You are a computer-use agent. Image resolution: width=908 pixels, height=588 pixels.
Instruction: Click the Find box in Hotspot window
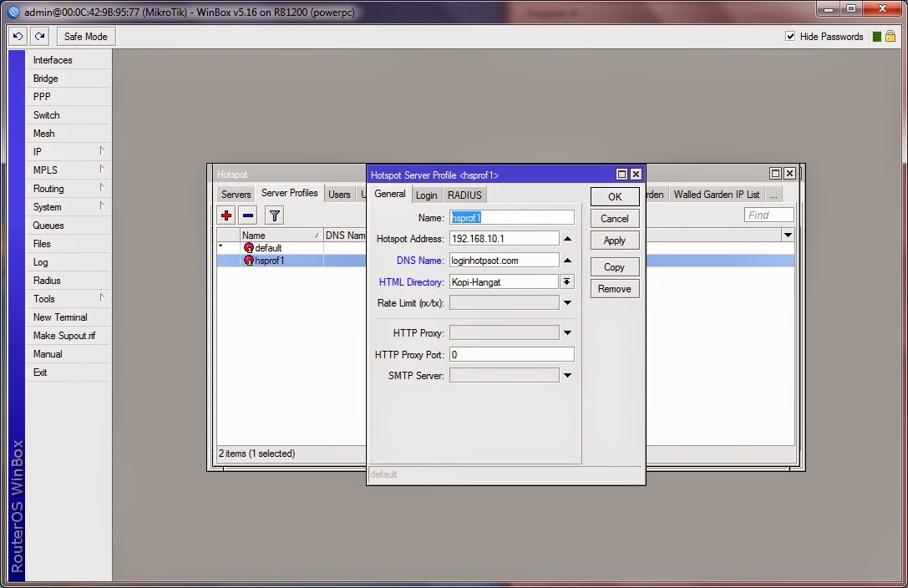click(769, 215)
